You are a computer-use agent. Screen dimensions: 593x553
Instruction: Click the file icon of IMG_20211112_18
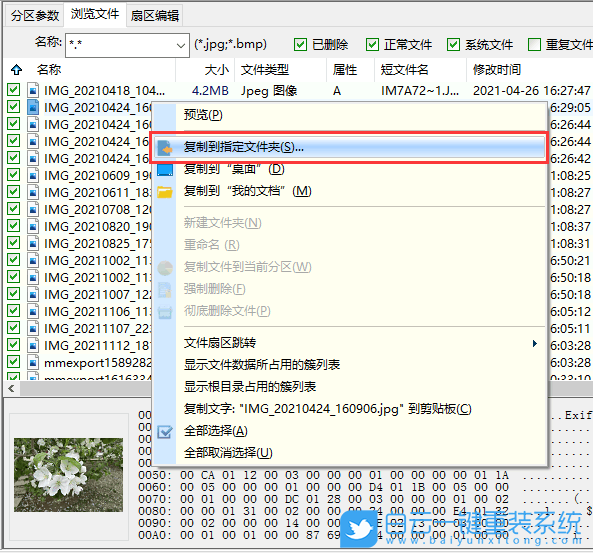(x=33, y=346)
